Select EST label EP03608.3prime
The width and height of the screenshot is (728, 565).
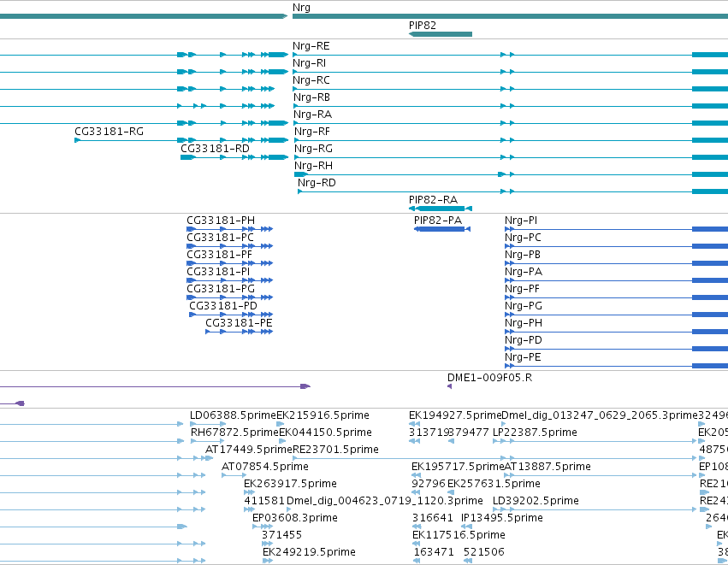295,518
